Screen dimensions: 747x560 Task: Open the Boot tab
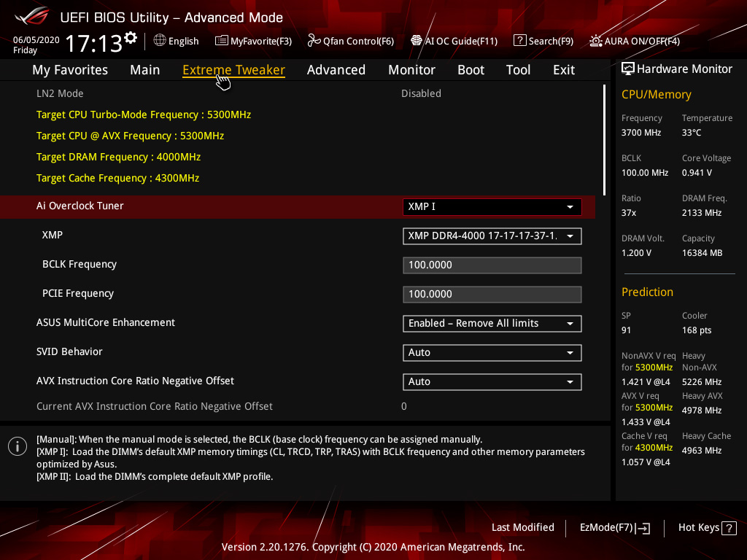(x=471, y=70)
